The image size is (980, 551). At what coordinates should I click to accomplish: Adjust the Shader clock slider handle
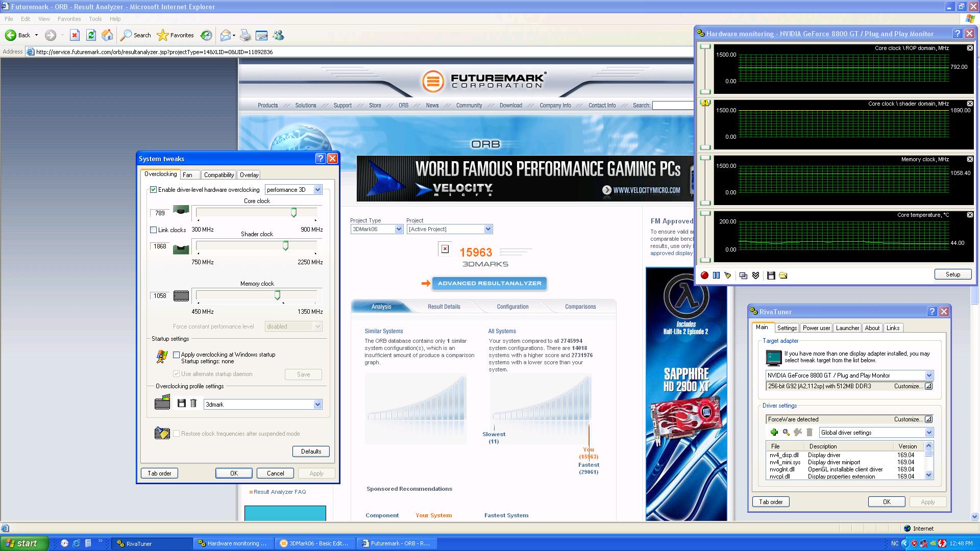285,245
